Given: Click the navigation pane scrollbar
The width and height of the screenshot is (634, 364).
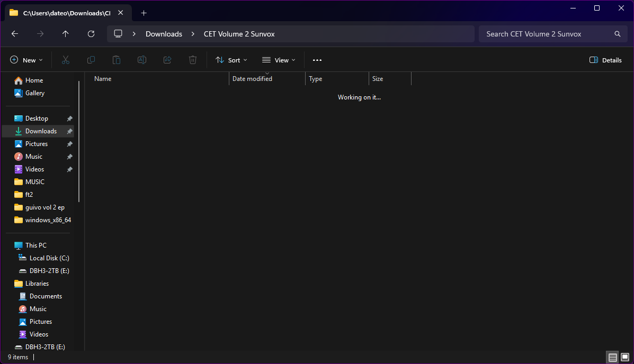Looking at the screenshot, I should click(x=79, y=141).
